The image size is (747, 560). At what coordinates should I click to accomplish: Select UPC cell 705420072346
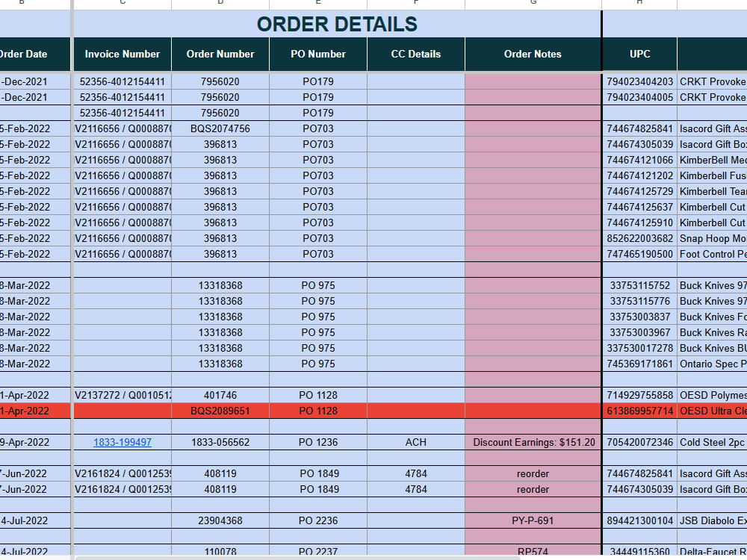click(640, 442)
